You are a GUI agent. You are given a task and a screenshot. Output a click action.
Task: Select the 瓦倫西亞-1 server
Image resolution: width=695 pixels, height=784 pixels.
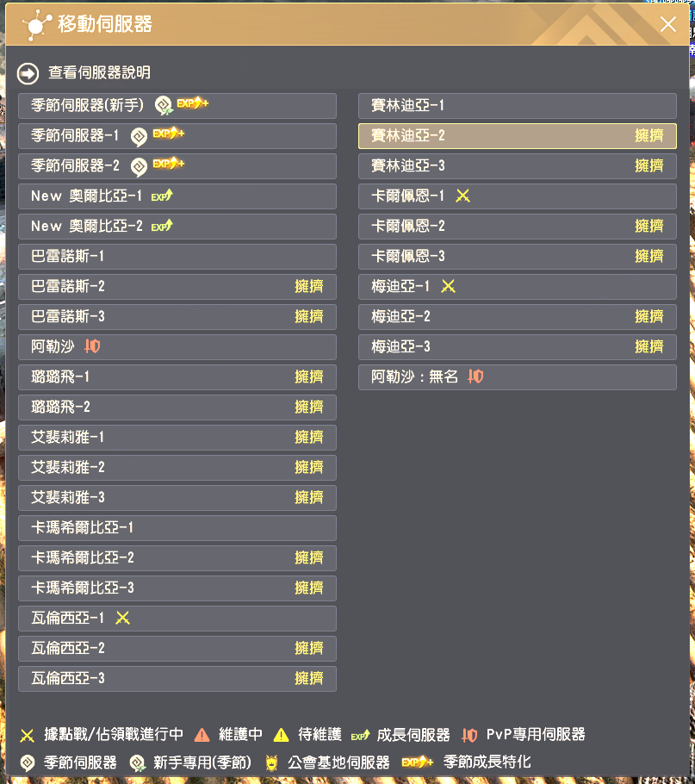click(177, 618)
